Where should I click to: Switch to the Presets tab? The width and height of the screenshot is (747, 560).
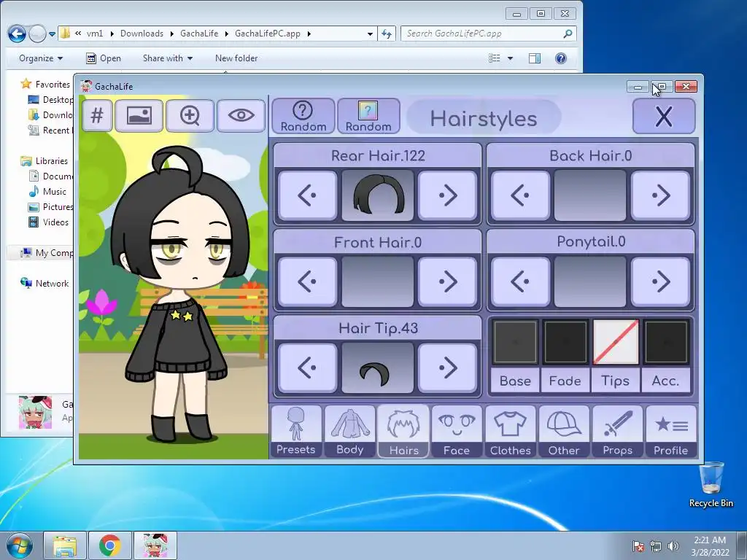point(296,432)
